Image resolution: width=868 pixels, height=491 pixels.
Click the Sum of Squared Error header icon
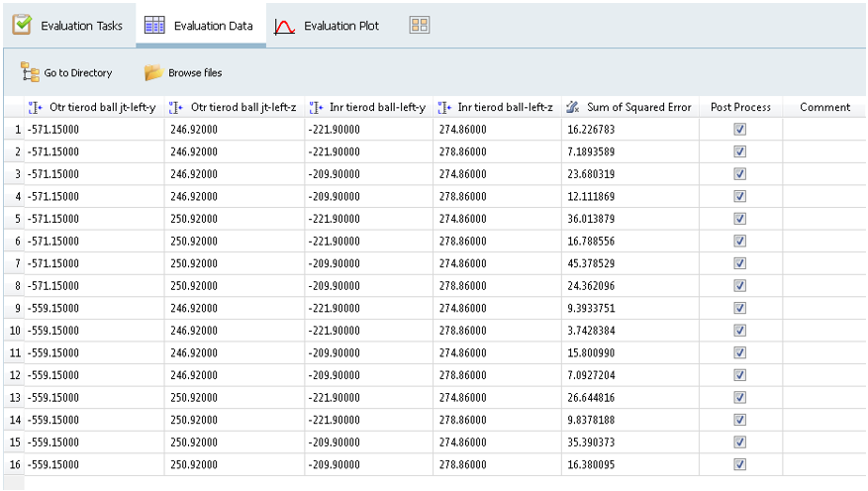(x=573, y=107)
